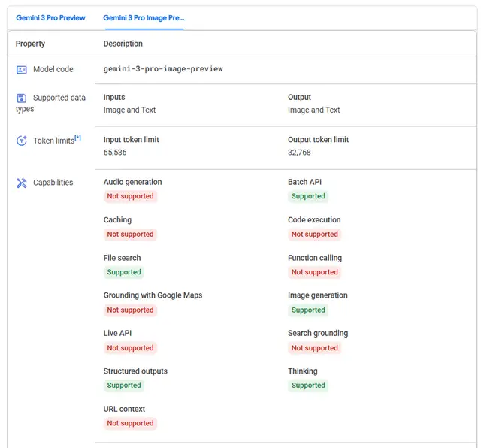This screenshot has width=481, height=448.
Task: Click Not supported badge under Caching
Action: (x=130, y=234)
